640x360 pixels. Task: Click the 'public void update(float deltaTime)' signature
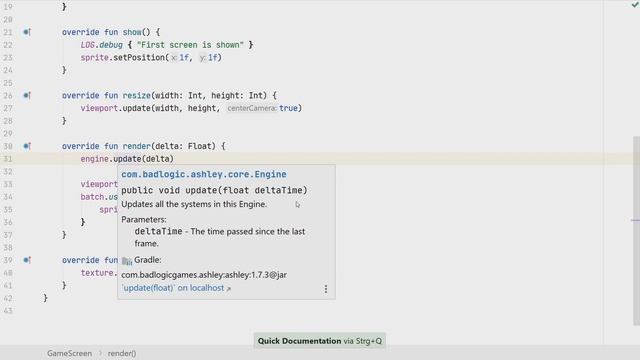214,190
